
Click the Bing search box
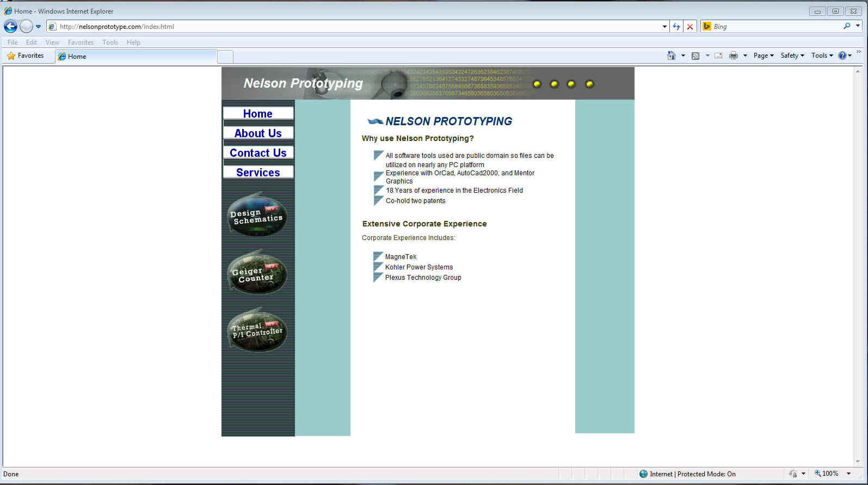(777, 26)
